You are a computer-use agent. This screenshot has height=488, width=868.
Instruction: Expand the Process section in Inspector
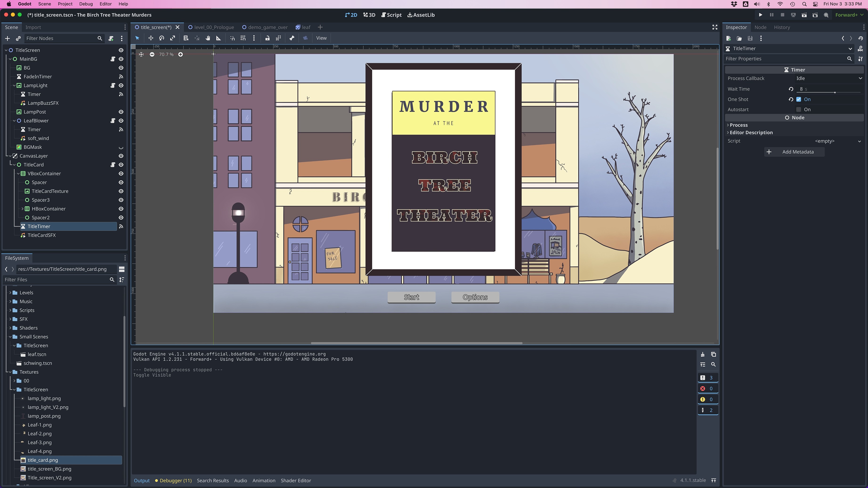click(x=739, y=125)
